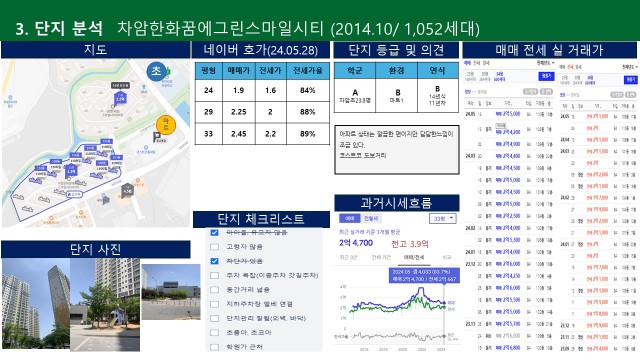Open the blue house pin inside outlined complex
Viewport: 640px width, 360px height.
coord(71,171)
